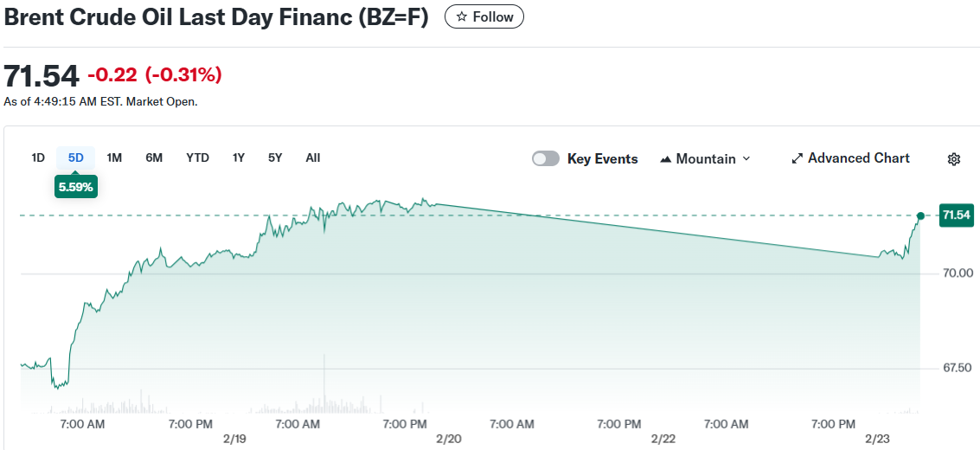Switch chart to 1M range
The height and width of the screenshot is (450, 980).
[x=114, y=157]
